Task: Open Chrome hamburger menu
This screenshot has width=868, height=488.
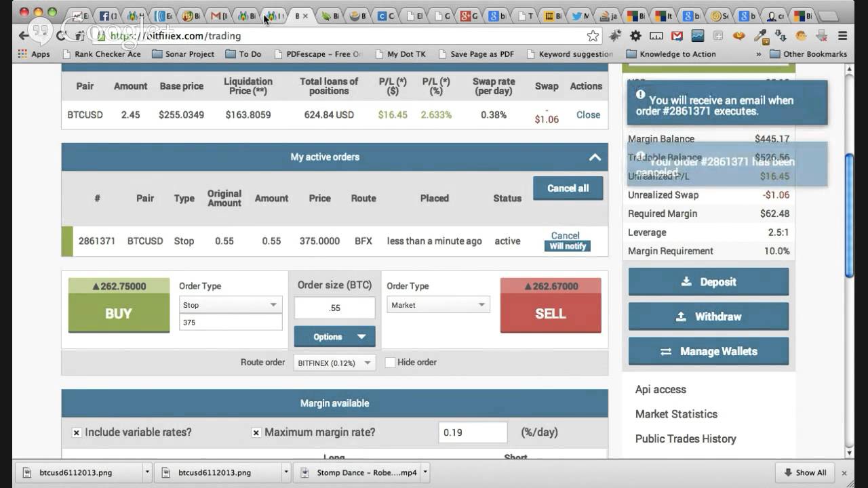Action: (842, 36)
